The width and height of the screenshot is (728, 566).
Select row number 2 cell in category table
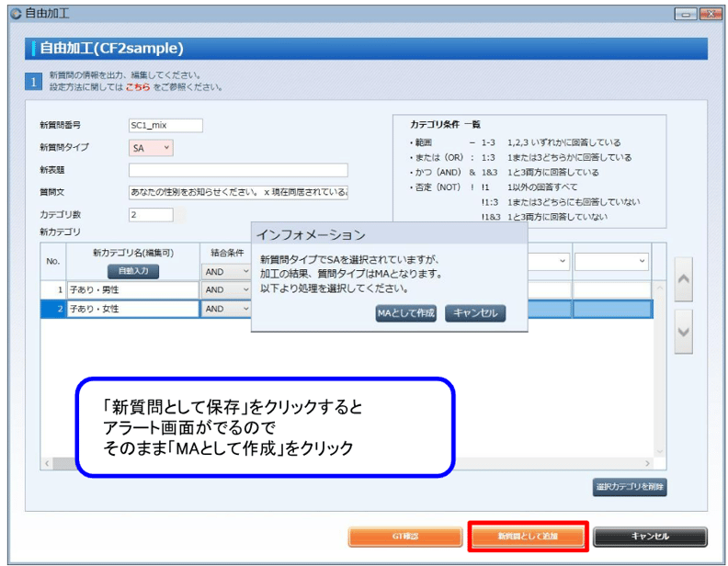point(53,309)
